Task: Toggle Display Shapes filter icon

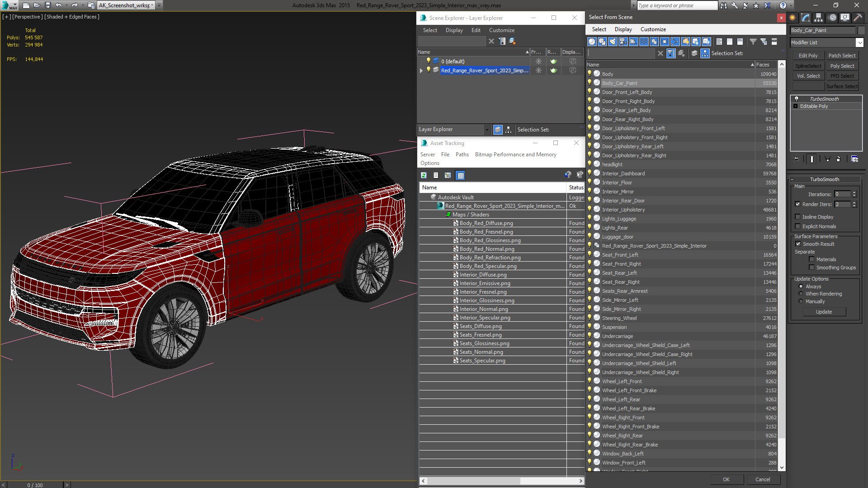Action: pos(602,42)
